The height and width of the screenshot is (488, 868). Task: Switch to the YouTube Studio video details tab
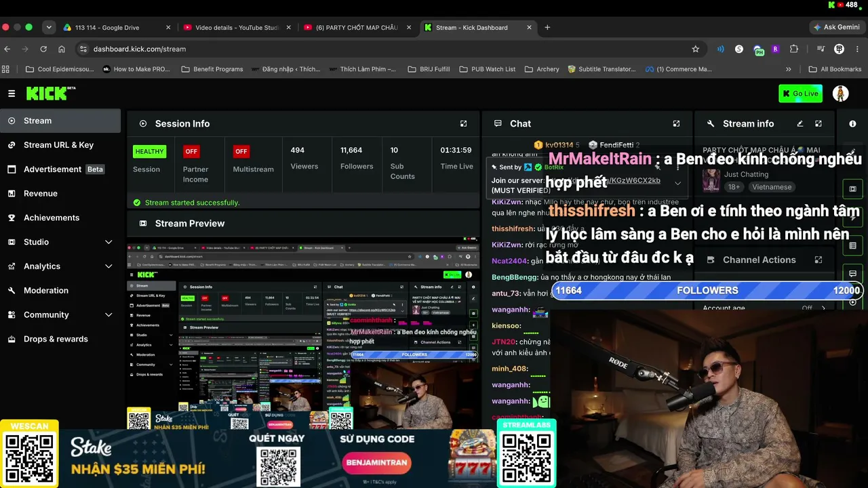pyautogui.click(x=238, y=28)
